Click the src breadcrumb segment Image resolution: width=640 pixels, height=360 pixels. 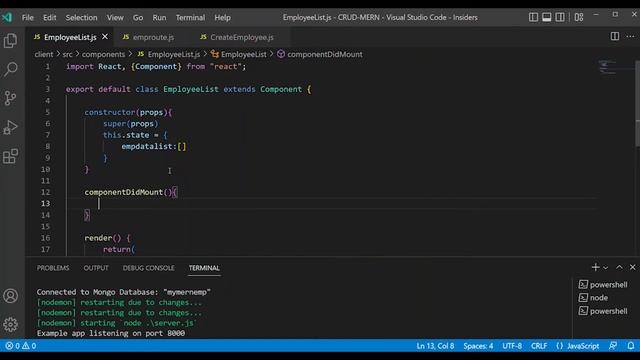tap(67, 54)
